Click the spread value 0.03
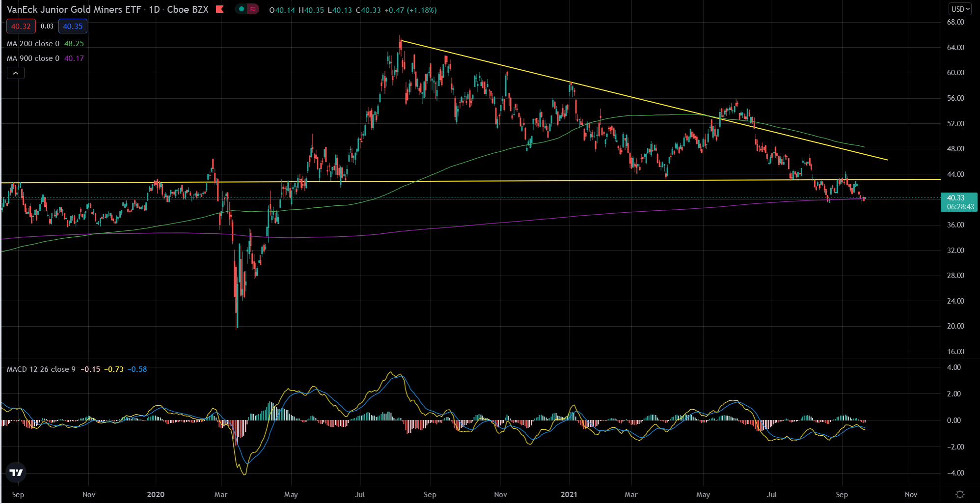This screenshot has width=980, height=504. pyautogui.click(x=47, y=27)
